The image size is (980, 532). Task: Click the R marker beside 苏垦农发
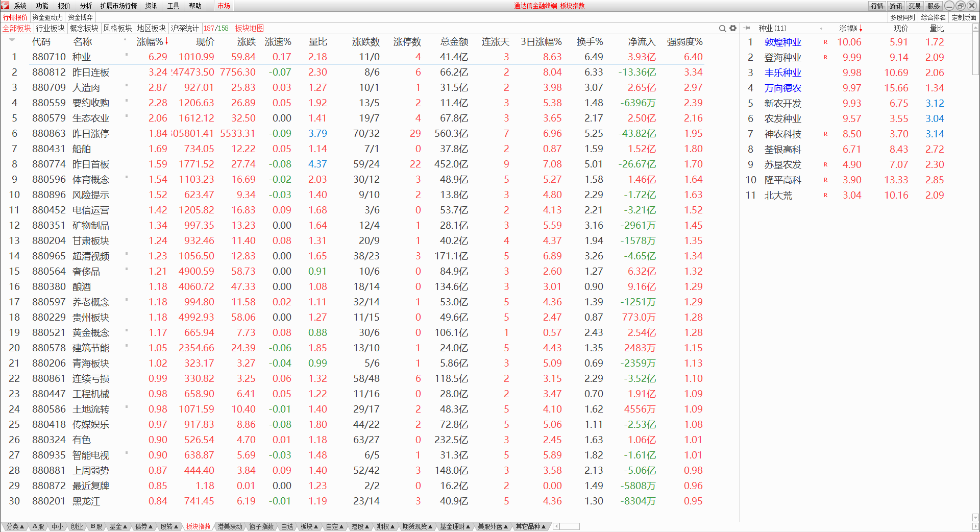point(825,164)
